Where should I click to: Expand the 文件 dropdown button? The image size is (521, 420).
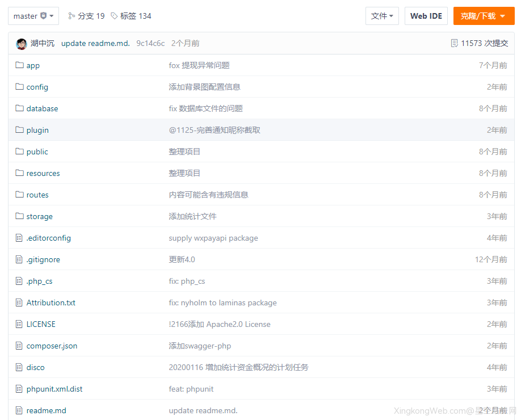pyautogui.click(x=382, y=16)
